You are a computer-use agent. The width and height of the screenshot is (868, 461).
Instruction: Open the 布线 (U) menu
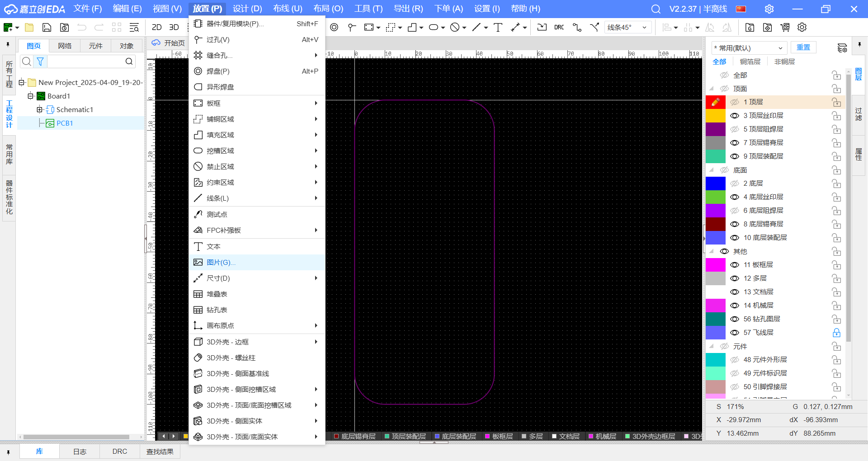point(288,9)
